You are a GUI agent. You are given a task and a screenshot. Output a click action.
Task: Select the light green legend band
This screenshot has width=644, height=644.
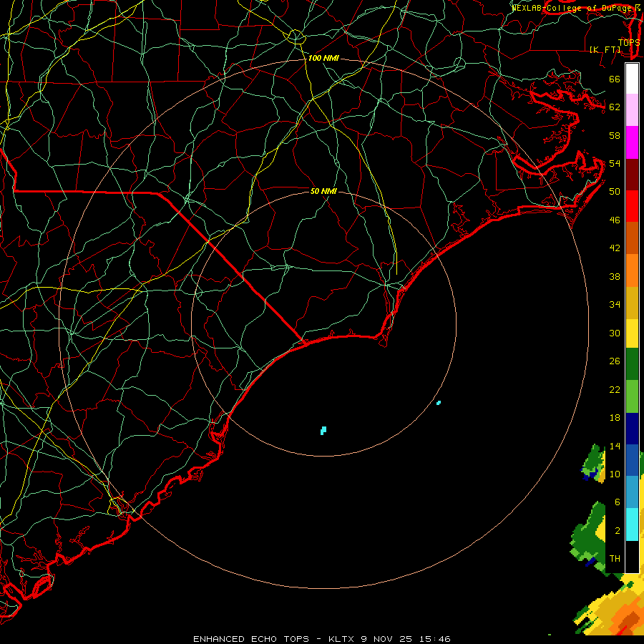[x=632, y=396]
